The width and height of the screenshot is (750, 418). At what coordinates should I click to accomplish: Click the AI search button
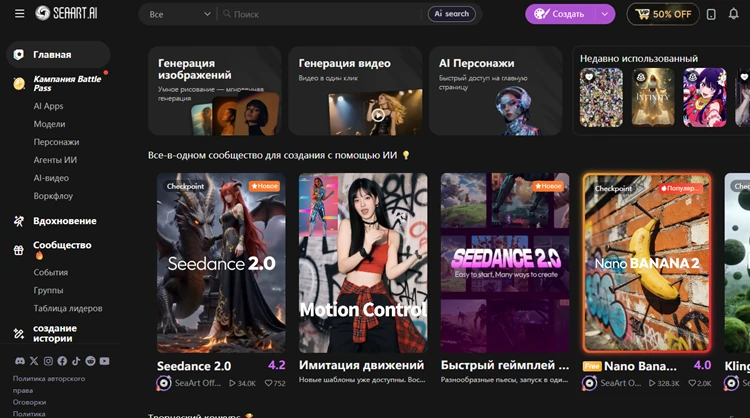[452, 14]
